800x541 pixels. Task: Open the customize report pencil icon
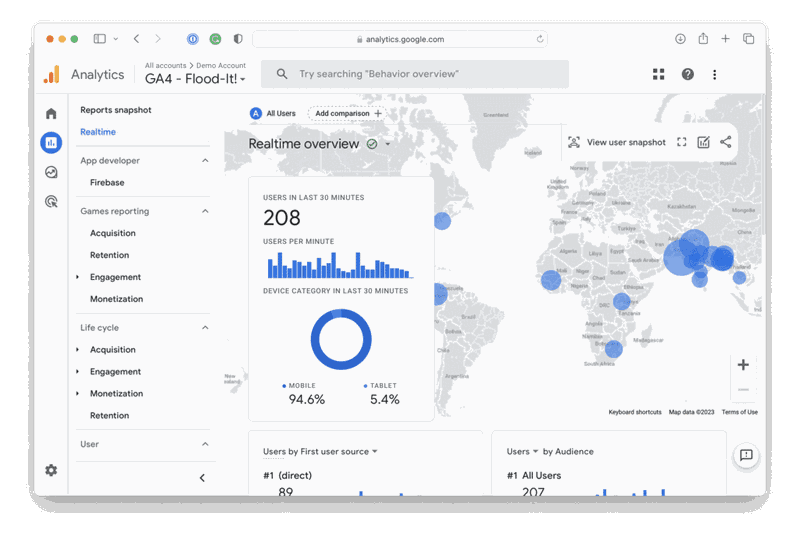704,142
